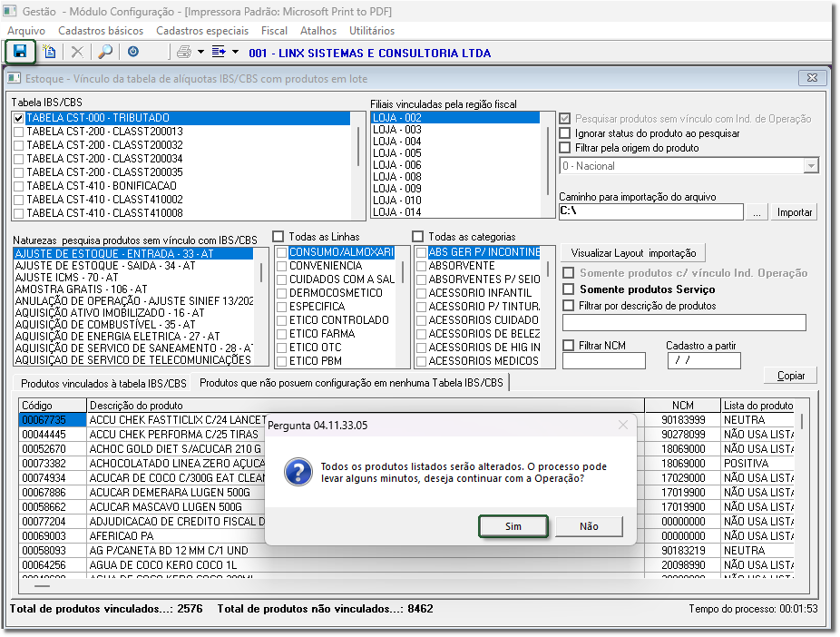840x637 pixels.
Task: Open the '0 - Nacional' origin dropdown
Action: [810, 166]
